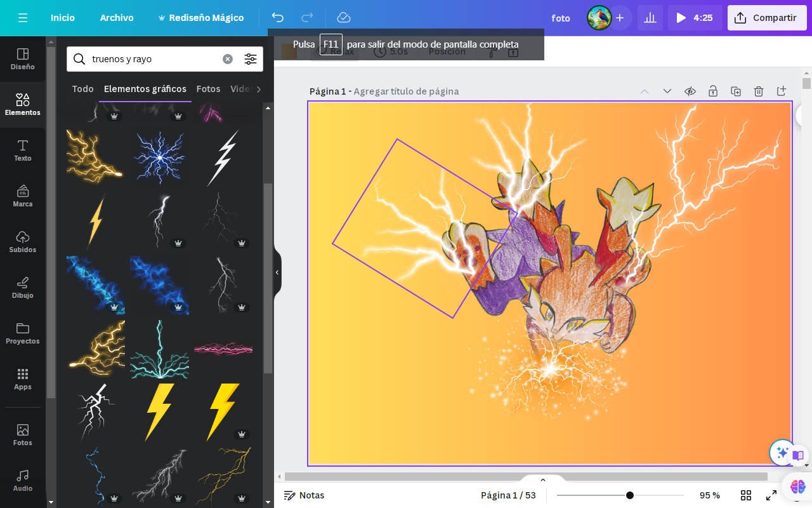
Task: Collapse the elements side panel
Action: tap(277, 272)
